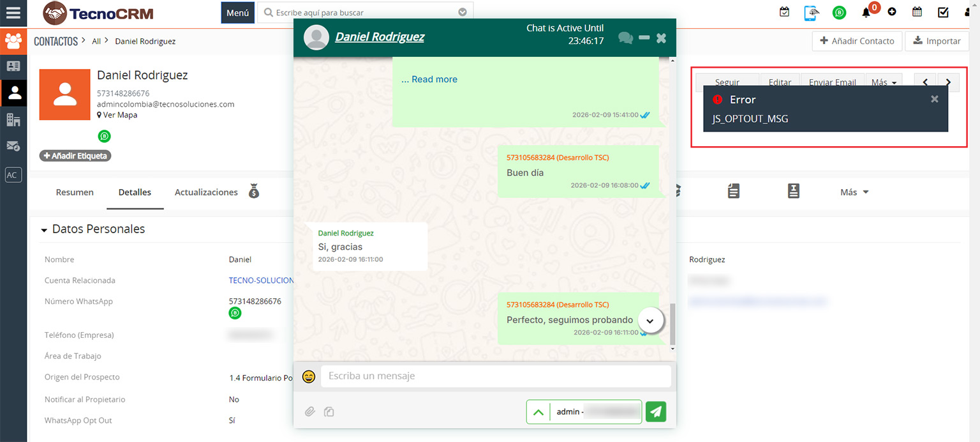Screen dimensions: 980x442
Task: Open the WhatsApp Business icon in top bar
Action: pyautogui.click(x=839, y=12)
